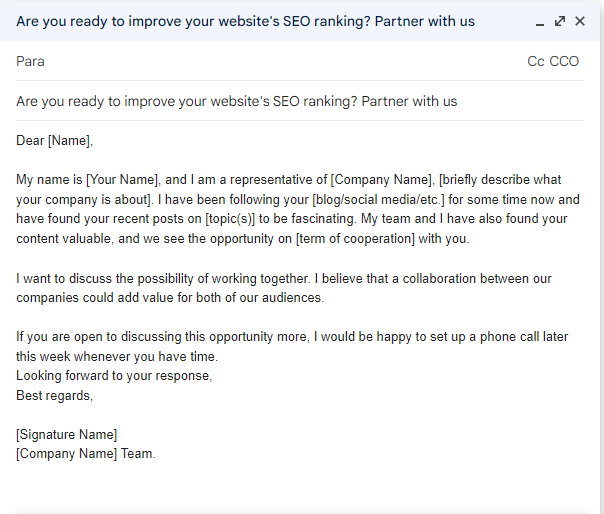The width and height of the screenshot is (604, 514).
Task: Click [briefly describe what placeholder text
Action: coord(500,180)
